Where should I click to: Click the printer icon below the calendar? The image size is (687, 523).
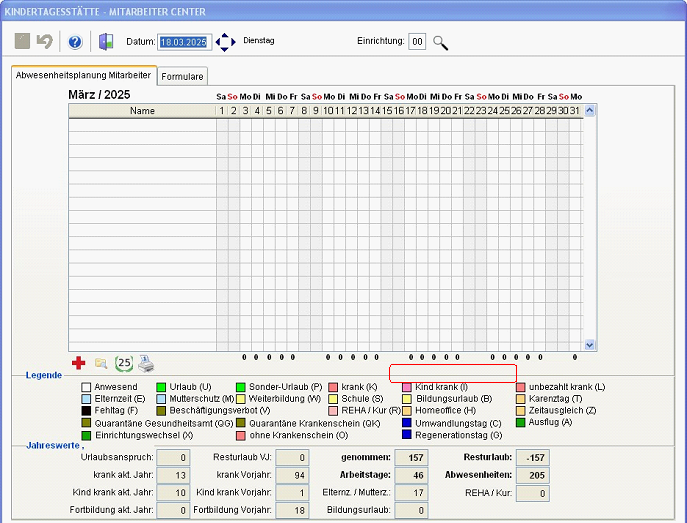click(x=145, y=363)
